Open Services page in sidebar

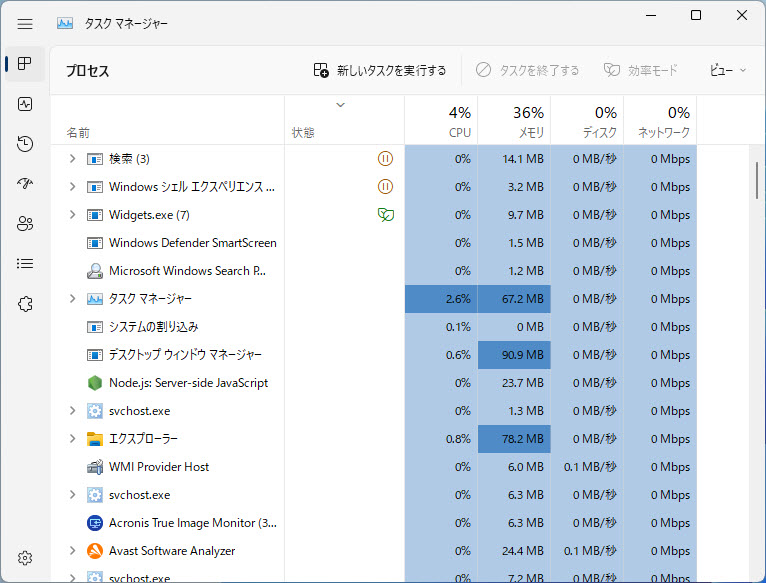coord(25,304)
